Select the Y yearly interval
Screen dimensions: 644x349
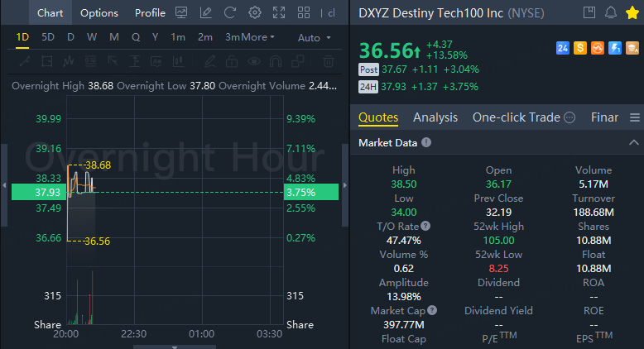pos(155,37)
